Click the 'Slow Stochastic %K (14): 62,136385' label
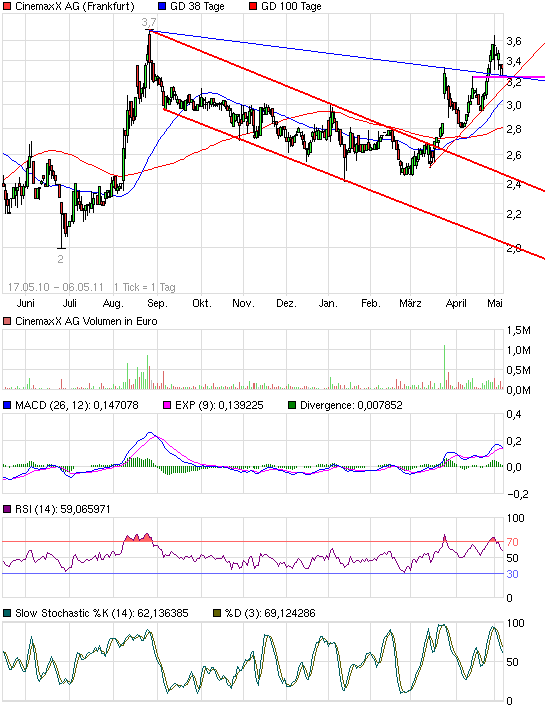The height and width of the screenshot is (710, 545). (102, 614)
